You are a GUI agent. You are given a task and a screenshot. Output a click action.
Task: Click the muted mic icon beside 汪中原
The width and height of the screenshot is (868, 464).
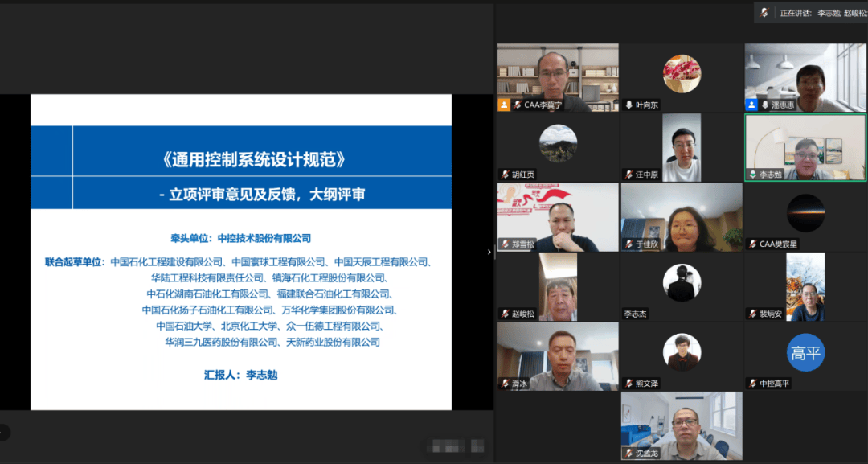tap(628, 175)
